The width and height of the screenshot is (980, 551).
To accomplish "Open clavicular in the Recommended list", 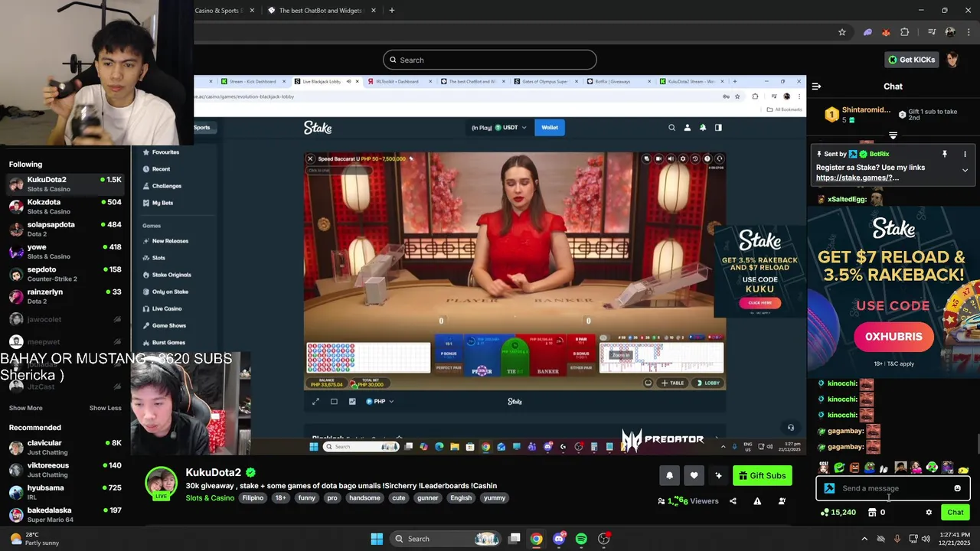I will [65, 447].
